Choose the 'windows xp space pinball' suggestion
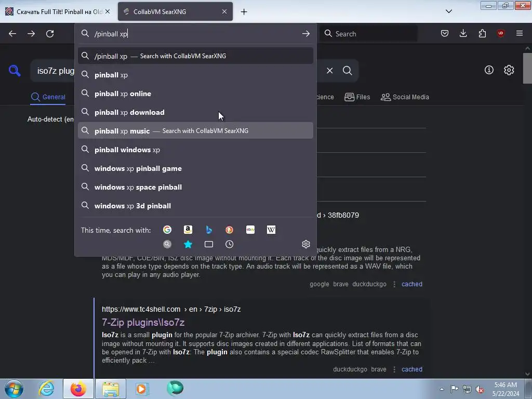532x399 pixels. (x=195, y=187)
